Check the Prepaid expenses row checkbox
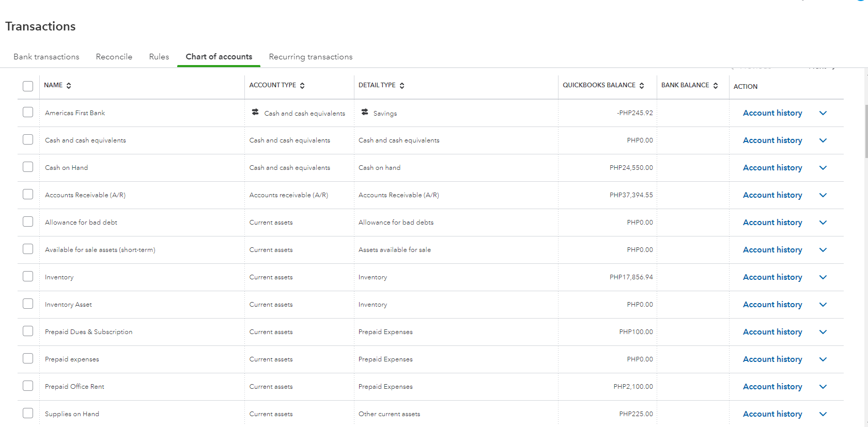Viewport: 868px width, 427px height. [x=28, y=358]
